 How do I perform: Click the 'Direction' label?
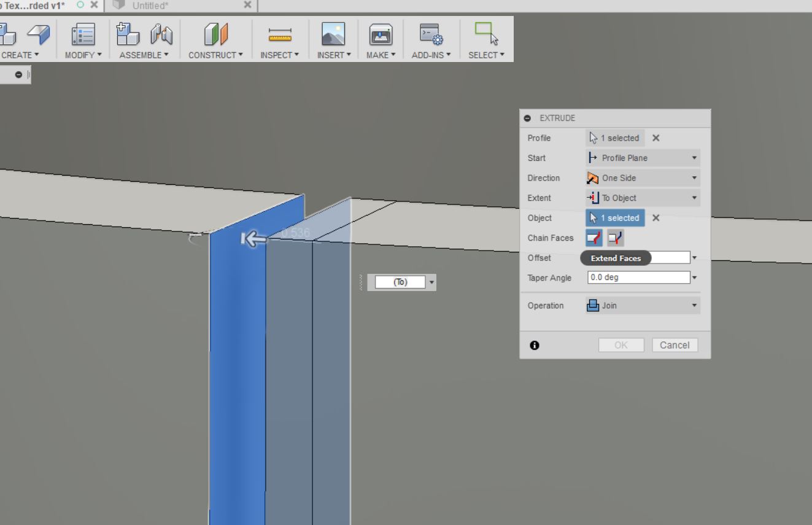tap(544, 178)
